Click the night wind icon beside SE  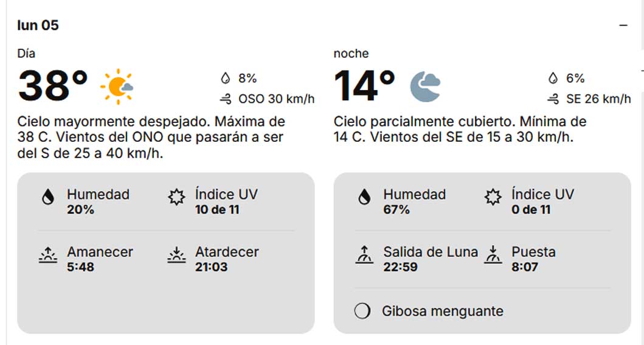[x=553, y=99]
